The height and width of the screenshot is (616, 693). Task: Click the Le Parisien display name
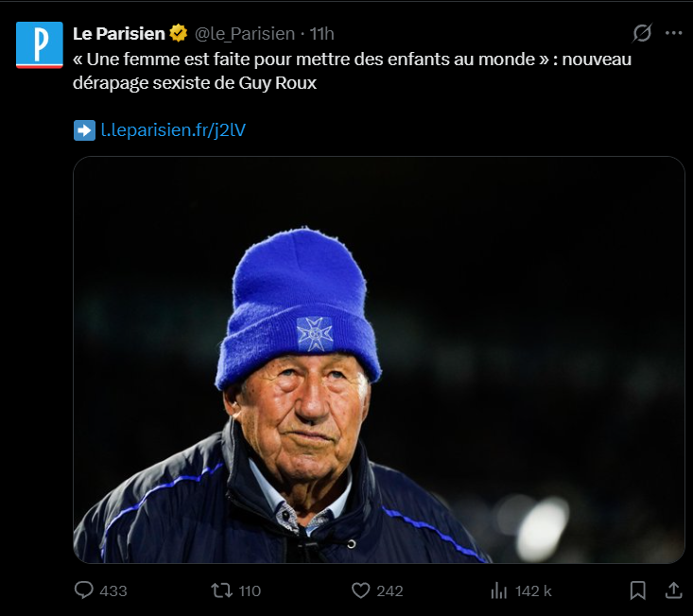tap(117, 34)
